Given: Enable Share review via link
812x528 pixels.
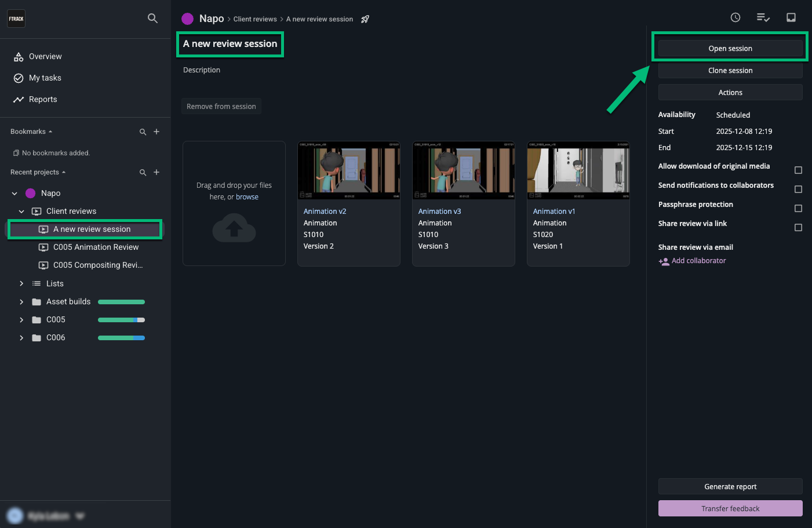Looking at the screenshot, I should (798, 228).
